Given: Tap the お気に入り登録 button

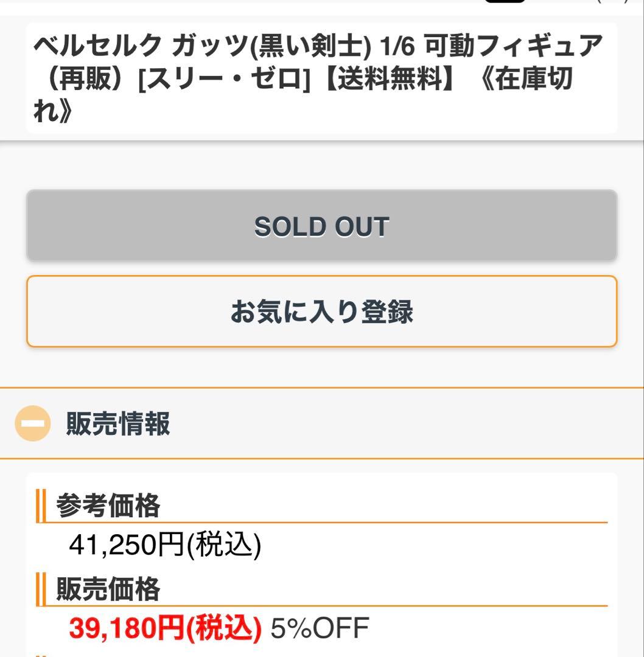Looking at the screenshot, I should point(321,311).
